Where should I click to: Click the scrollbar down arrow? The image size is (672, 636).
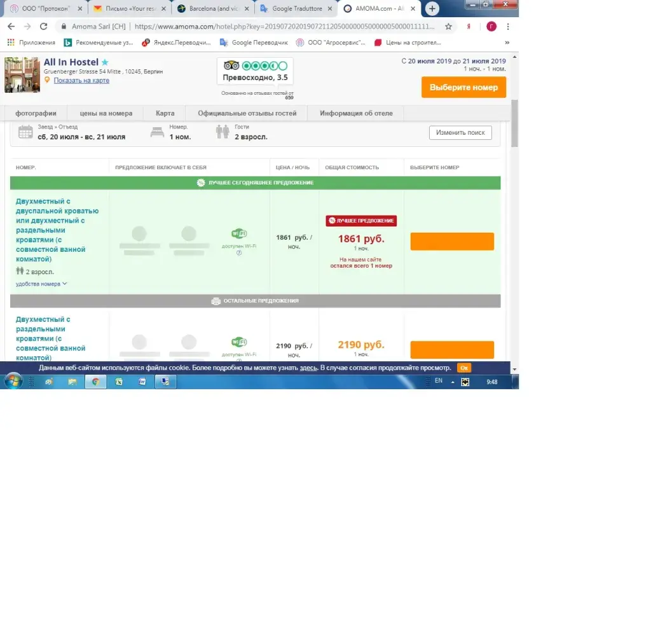click(x=515, y=370)
